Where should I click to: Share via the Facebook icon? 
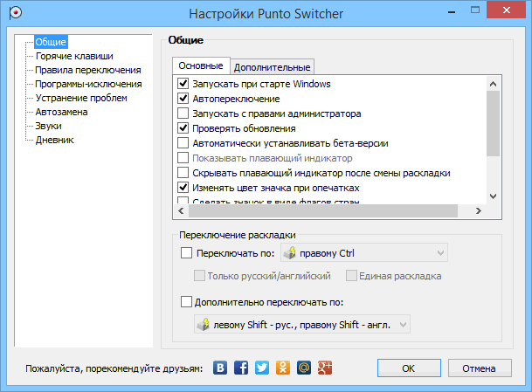point(241,368)
